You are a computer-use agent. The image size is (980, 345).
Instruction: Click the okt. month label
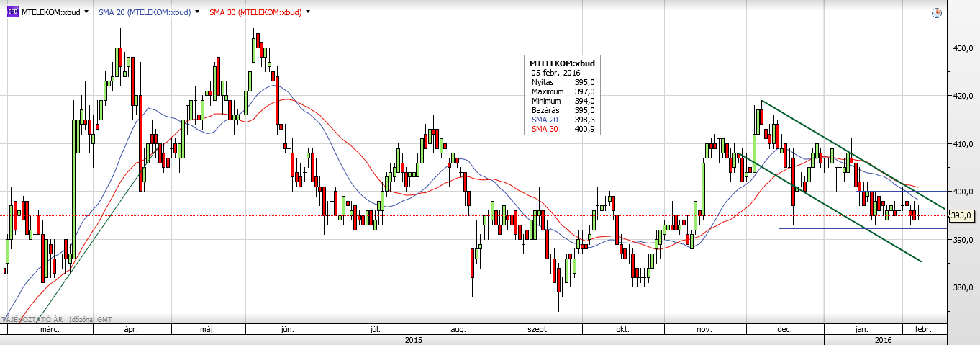click(x=622, y=329)
